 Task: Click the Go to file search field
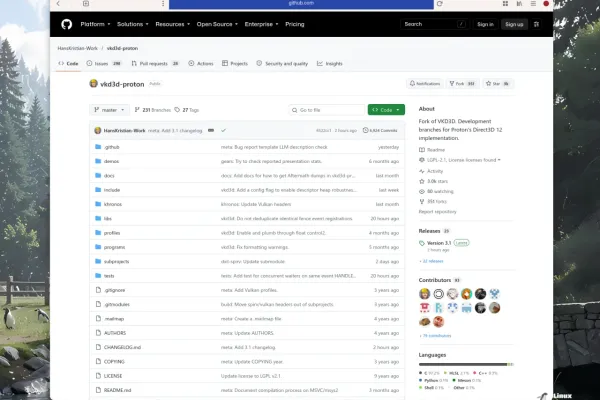pos(326,110)
